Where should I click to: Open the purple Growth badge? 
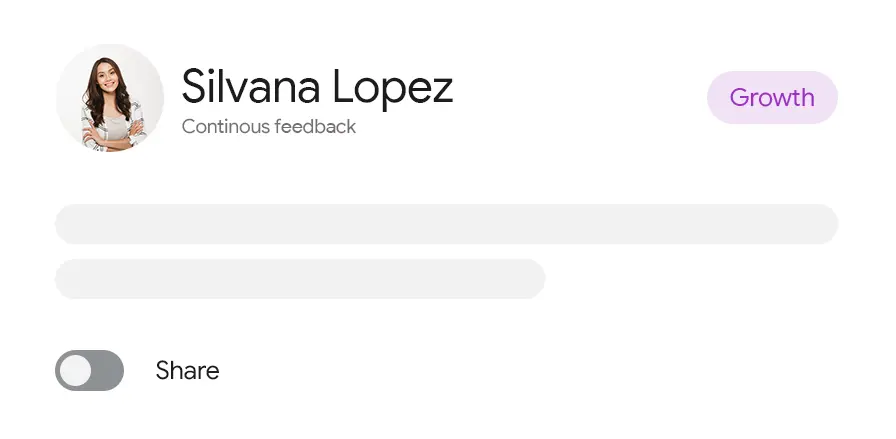point(772,98)
